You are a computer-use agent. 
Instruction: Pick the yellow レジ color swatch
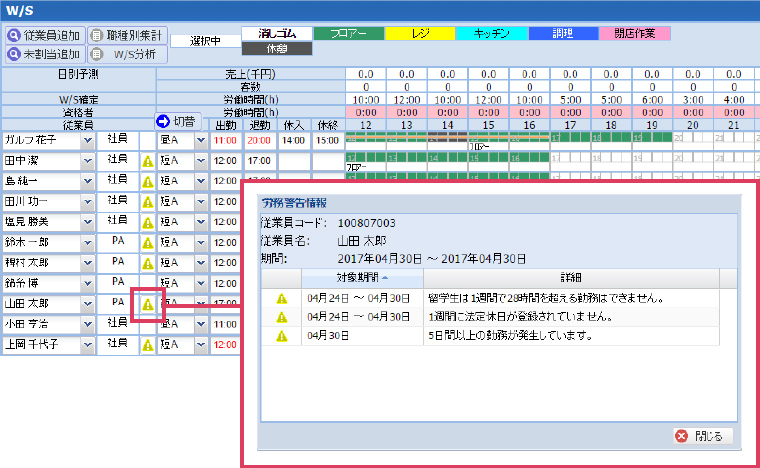[420, 33]
